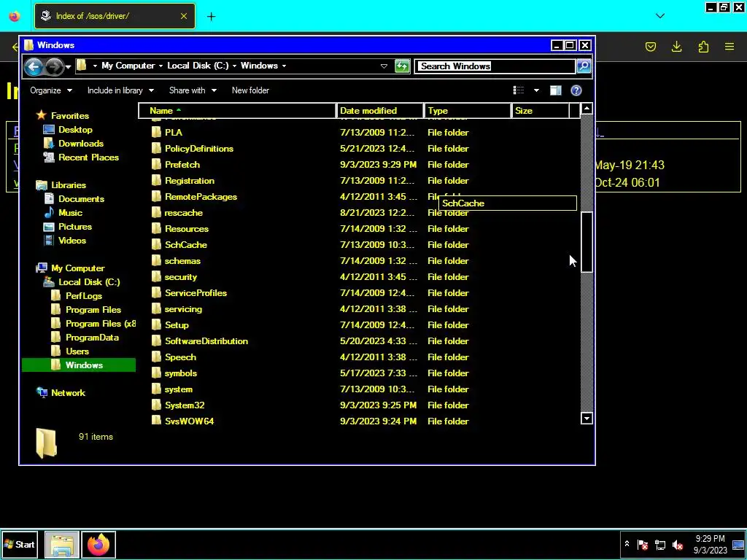Expand the Windows breadcrumb arrow

[x=284, y=66]
